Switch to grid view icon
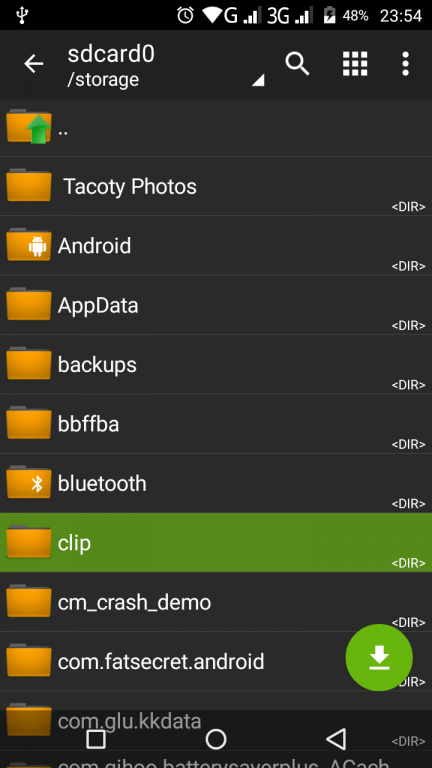The height and width of the screenshot is (768, 432). tap(355, 64)
